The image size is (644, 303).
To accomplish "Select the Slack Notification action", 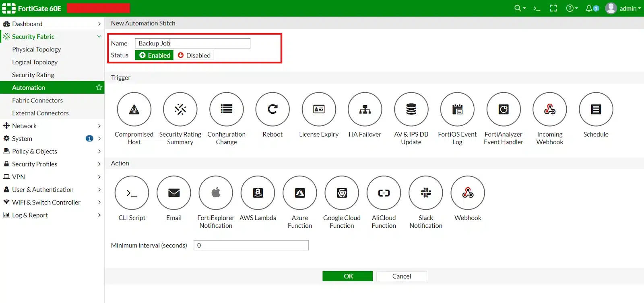I will tap(425, 193).
